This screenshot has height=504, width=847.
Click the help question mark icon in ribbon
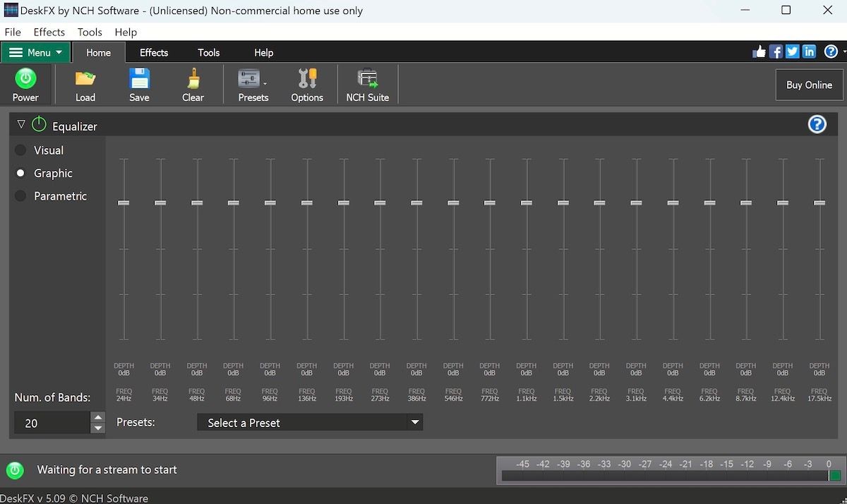(831, 52)
